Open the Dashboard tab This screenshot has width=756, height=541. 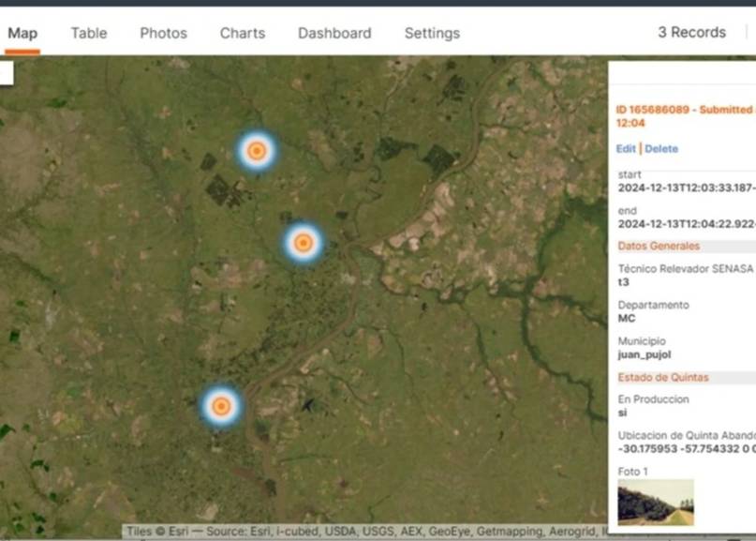[x=334, y=33]
